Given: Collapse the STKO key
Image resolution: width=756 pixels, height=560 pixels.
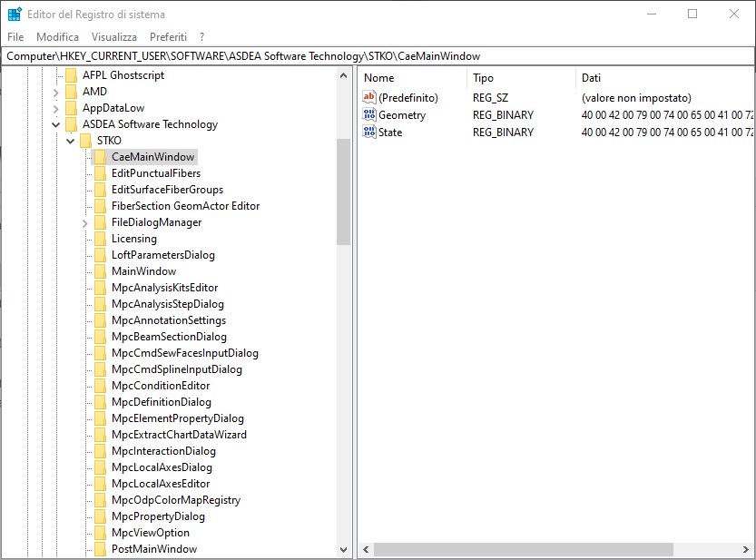Looking at the screenshot, I should click(x=71, y=142).
